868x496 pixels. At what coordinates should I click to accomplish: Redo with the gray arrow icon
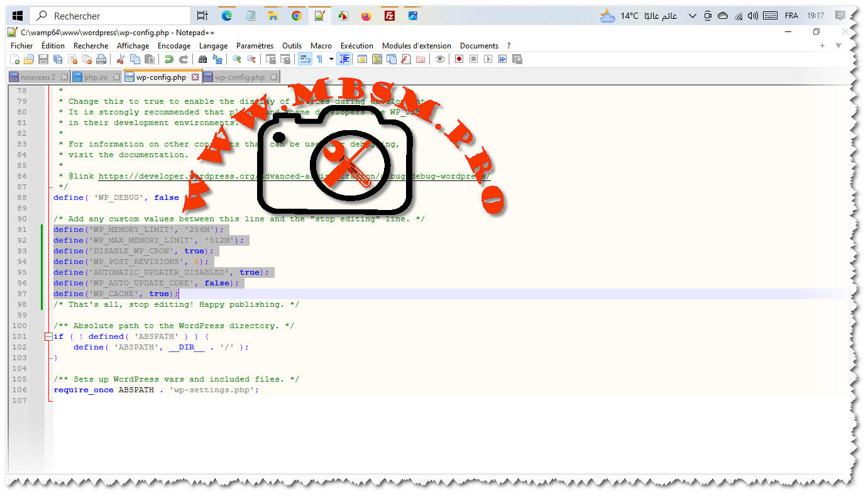point(183,59)
